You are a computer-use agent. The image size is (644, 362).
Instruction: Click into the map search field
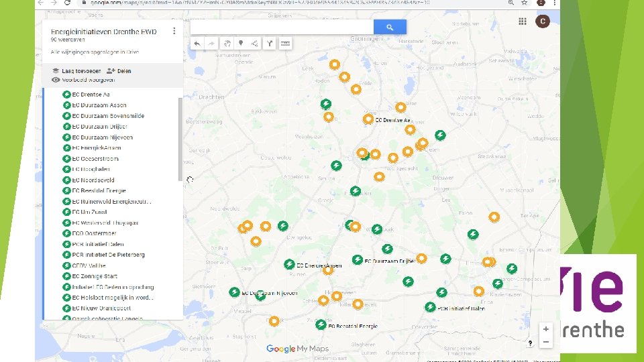point(282,27)
